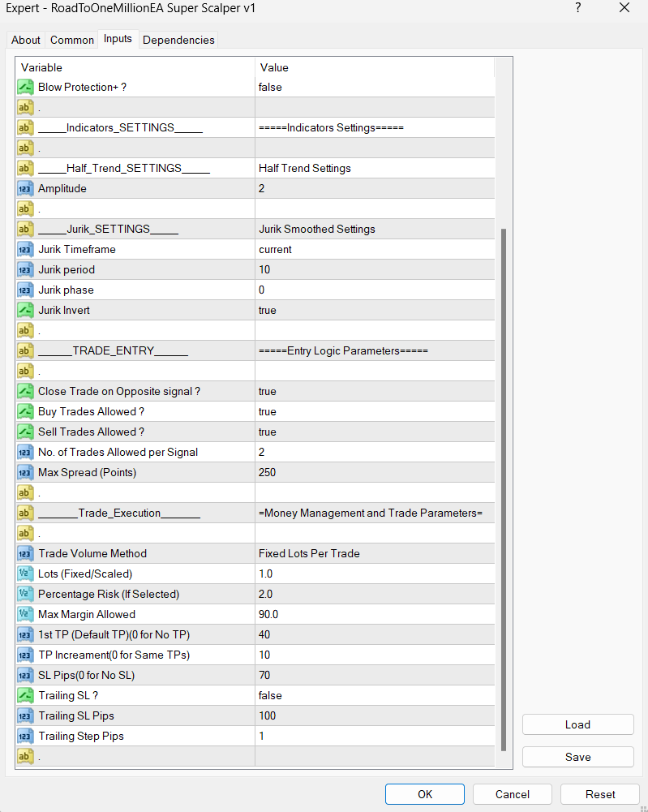The width and height of the screenshot is (648, 812).
Task: Open the Jurik Timeframe value dropdown
Action: (x=375, y=249)
